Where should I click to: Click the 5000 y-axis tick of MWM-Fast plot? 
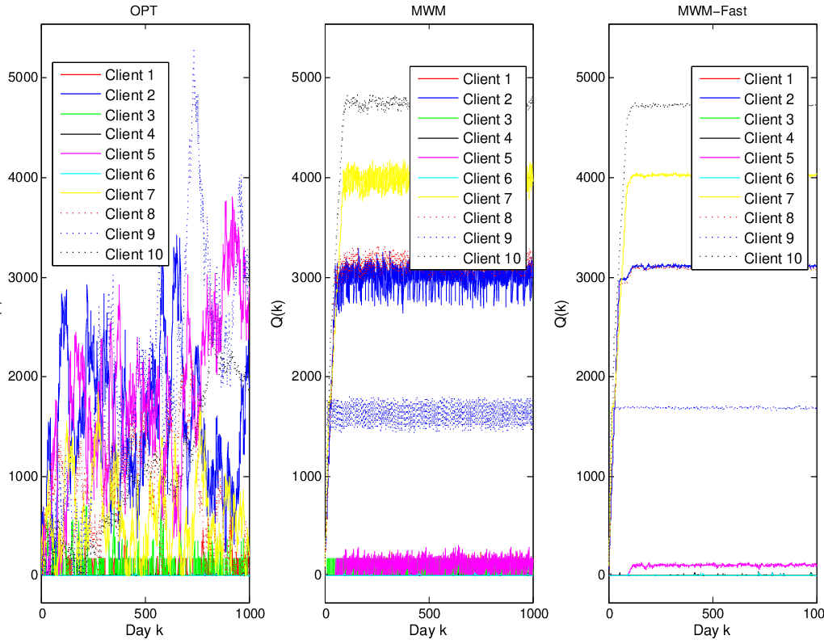point(591,78)
